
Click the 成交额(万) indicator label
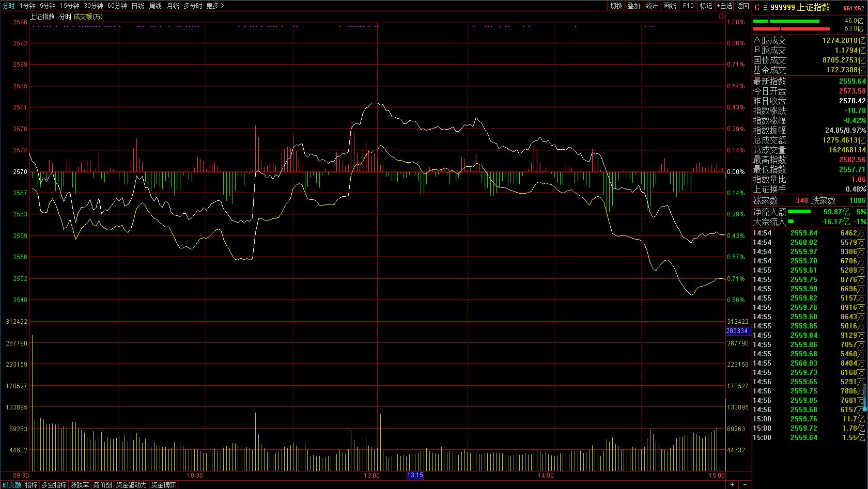tap(88, 17)
